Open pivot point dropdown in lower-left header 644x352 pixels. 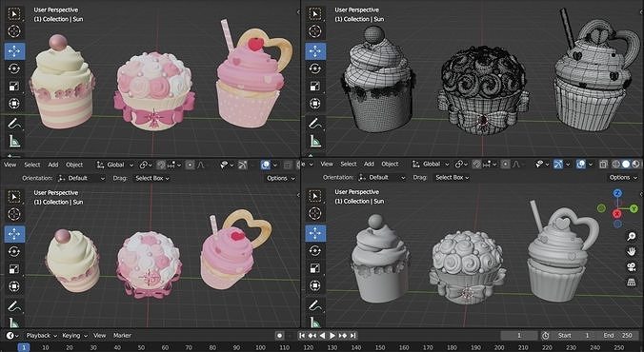(x=145, y=165)
